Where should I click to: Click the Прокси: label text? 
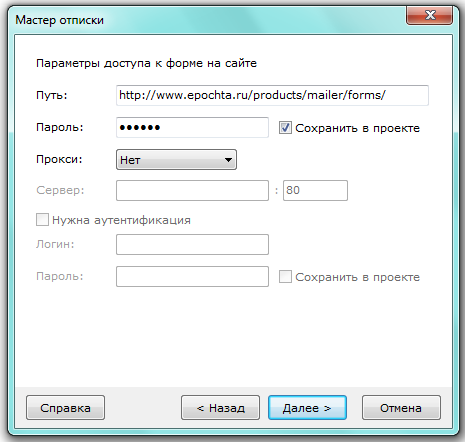click(x=59, y=159)
